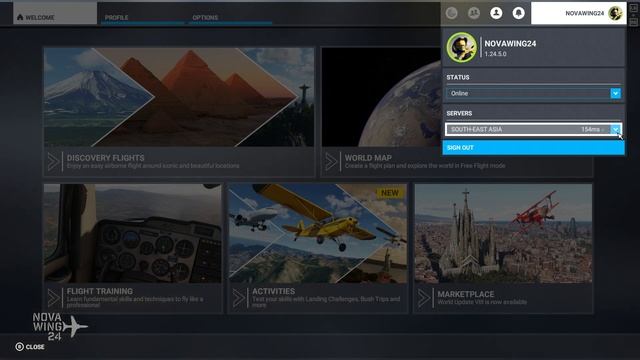Screen dimensions: 640x360
Task: Click the Marketplace chevron arrow icon
Action: [x=424, y=298]
